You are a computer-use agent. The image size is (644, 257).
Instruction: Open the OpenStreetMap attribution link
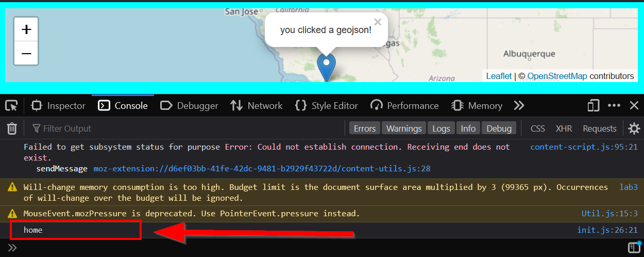click(557, 76)
